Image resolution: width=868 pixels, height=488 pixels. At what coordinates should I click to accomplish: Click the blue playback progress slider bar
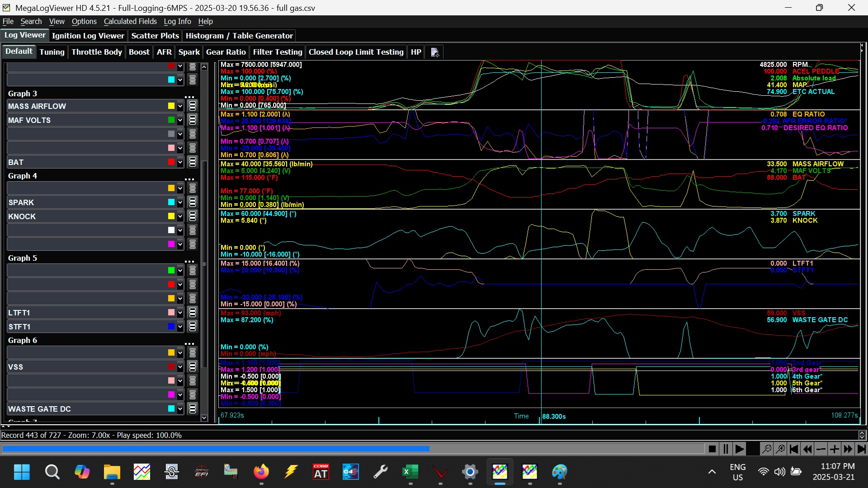[216, 449]
